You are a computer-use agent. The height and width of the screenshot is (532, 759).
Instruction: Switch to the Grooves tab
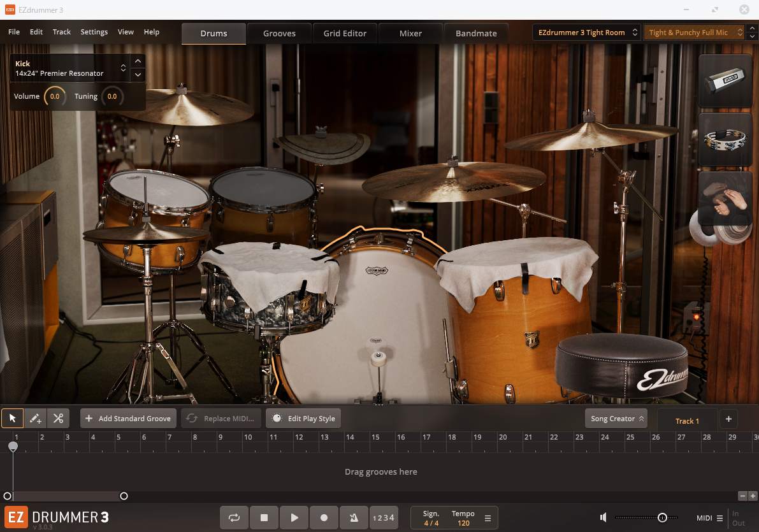point(279,33)
